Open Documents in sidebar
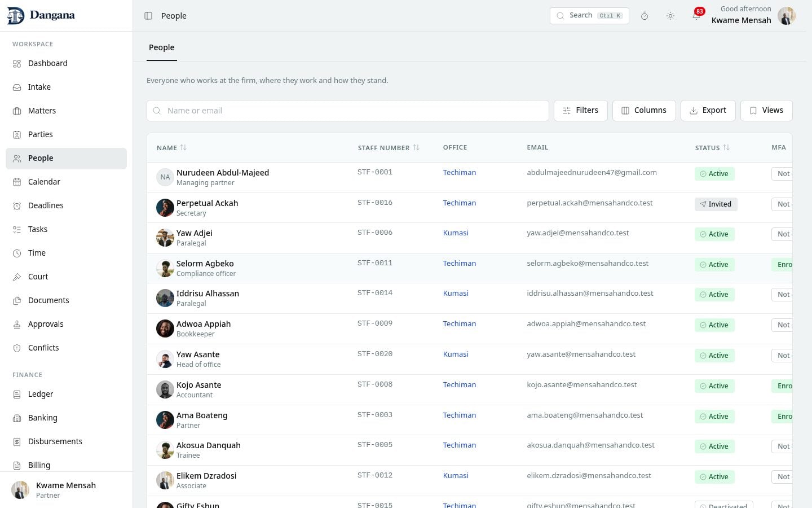 pos(66,300)
